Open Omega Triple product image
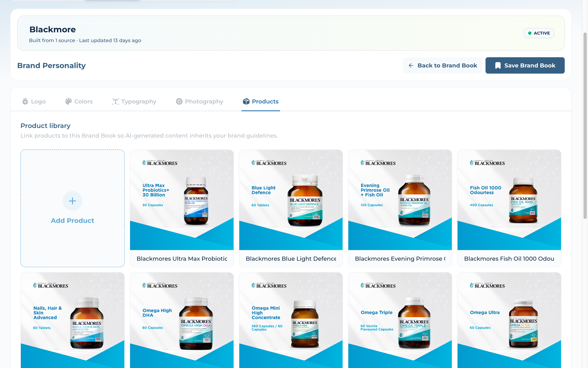 pos(400,320)
